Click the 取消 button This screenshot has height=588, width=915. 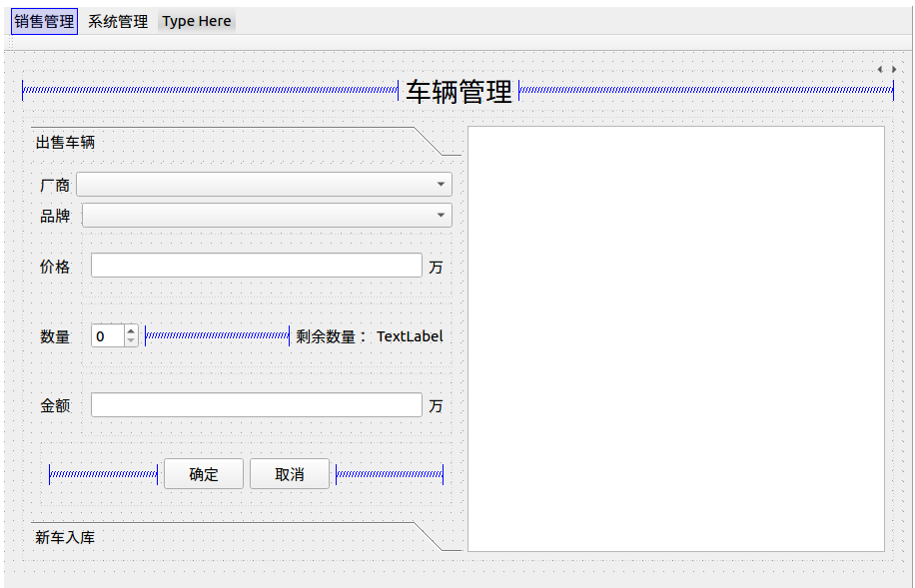290,474
